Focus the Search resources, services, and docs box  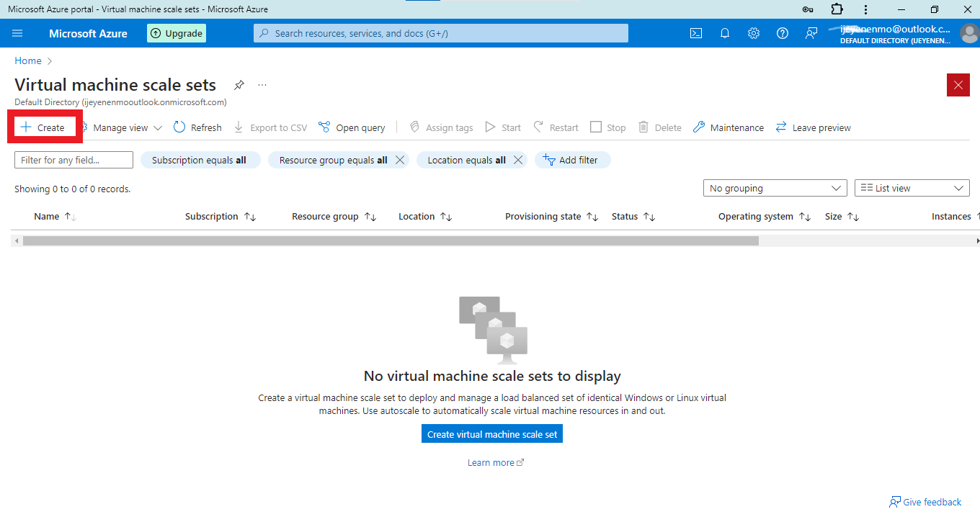coord(441,33)
